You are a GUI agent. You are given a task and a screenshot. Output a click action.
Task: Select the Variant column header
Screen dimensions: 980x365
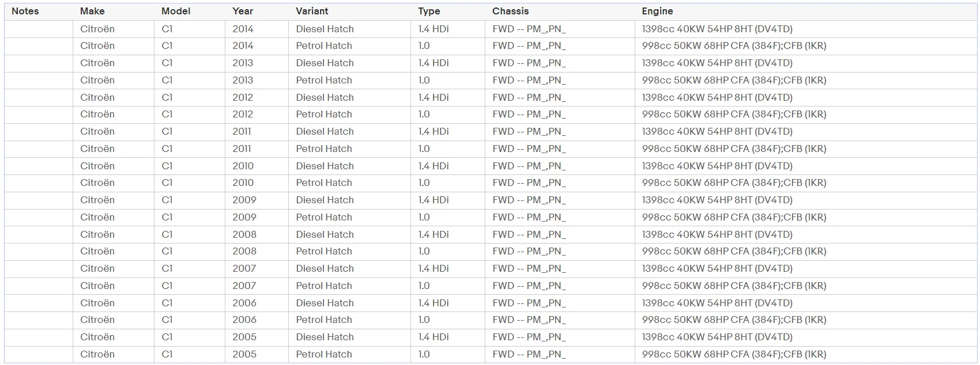[312, 11]
